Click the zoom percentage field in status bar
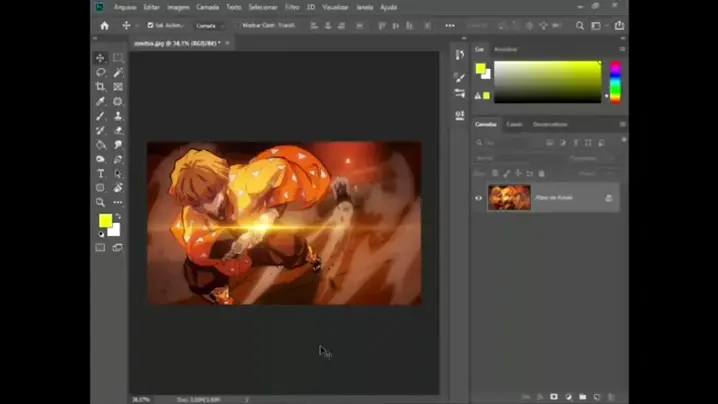 [x=141, y=399]
